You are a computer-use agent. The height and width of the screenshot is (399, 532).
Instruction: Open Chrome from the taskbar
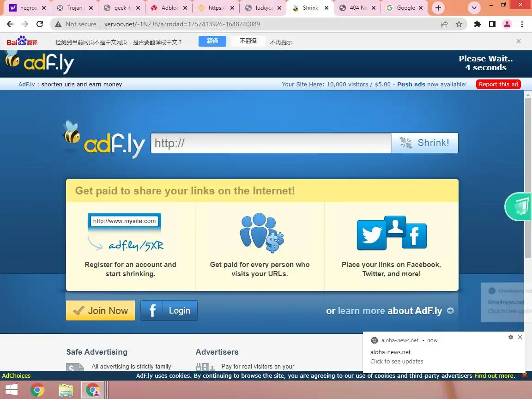pyautogui.click(x=37, y=389)
